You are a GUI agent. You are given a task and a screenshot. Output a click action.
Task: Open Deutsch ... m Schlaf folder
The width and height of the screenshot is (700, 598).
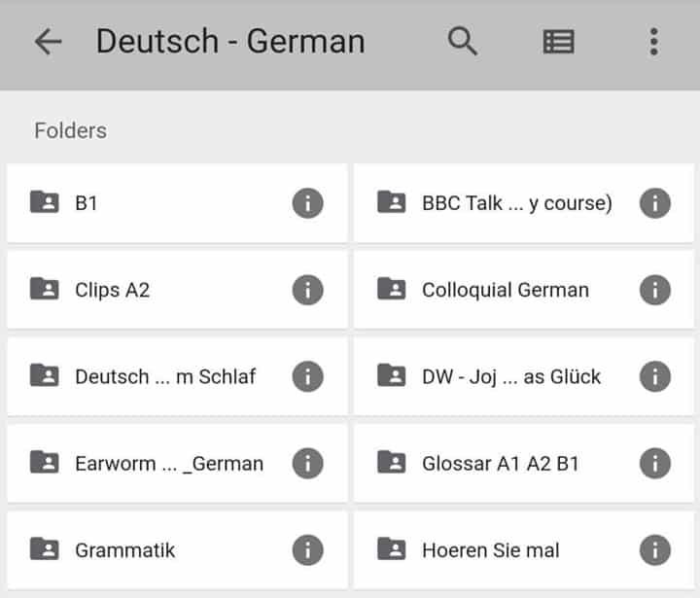pyautogui.click(x=165, y=376)
